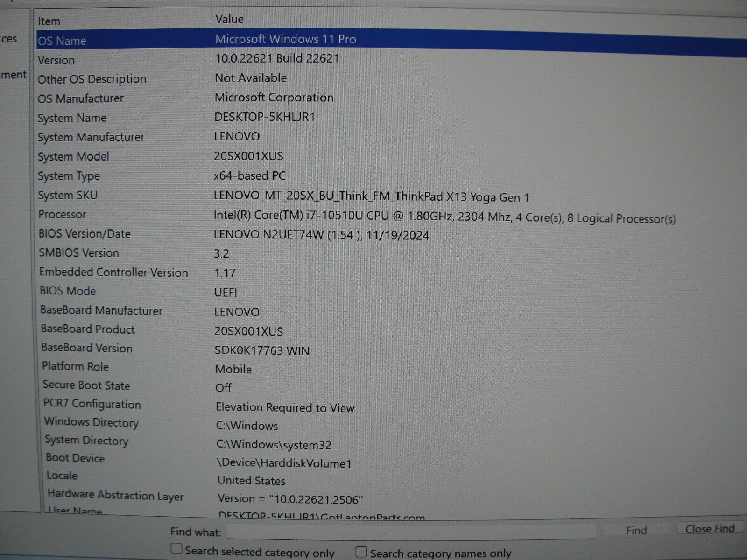Click the Secure Boot State row

point(86,385)
